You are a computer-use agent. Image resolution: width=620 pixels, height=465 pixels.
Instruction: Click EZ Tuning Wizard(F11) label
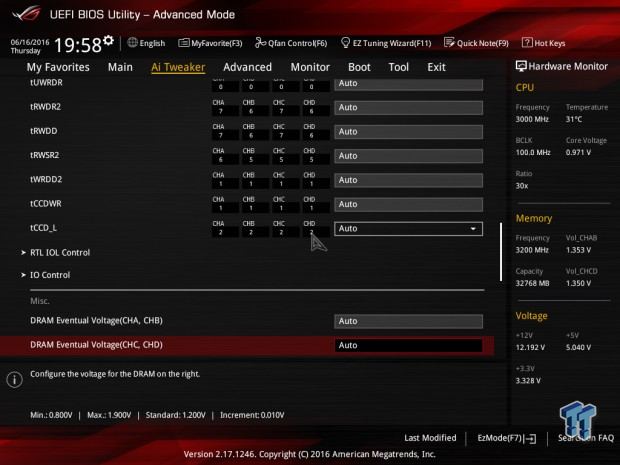pos(392,43)
